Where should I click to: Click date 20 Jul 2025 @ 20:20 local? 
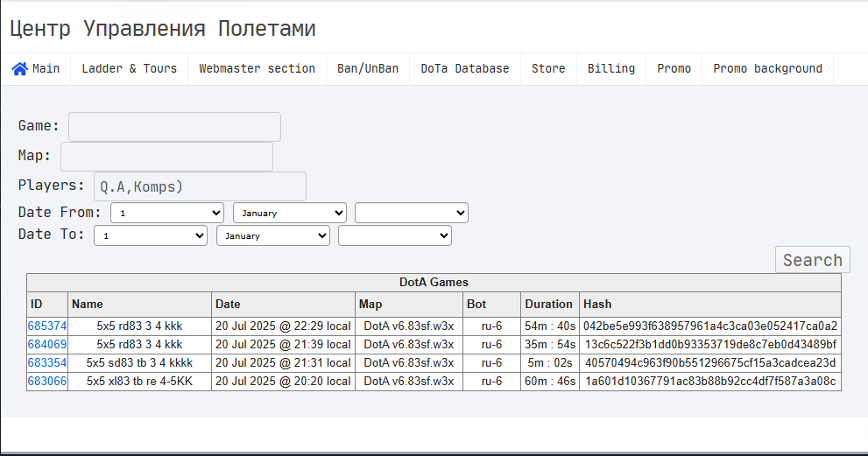point(284,381)
